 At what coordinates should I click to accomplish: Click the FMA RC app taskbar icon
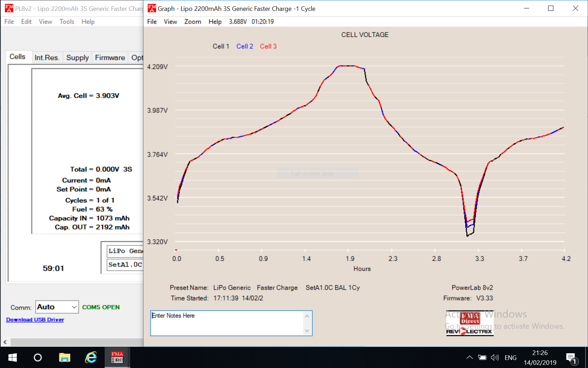pos(117,357)
